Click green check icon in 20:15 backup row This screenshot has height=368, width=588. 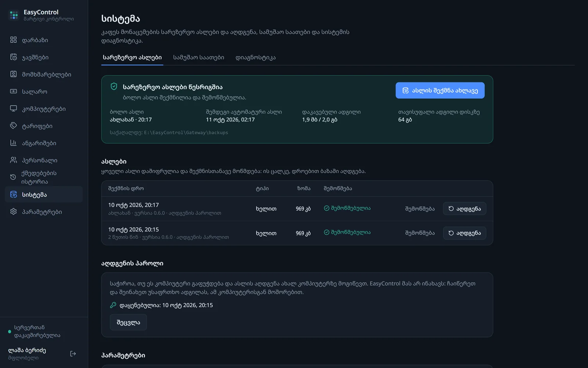[x=326, y=232]
